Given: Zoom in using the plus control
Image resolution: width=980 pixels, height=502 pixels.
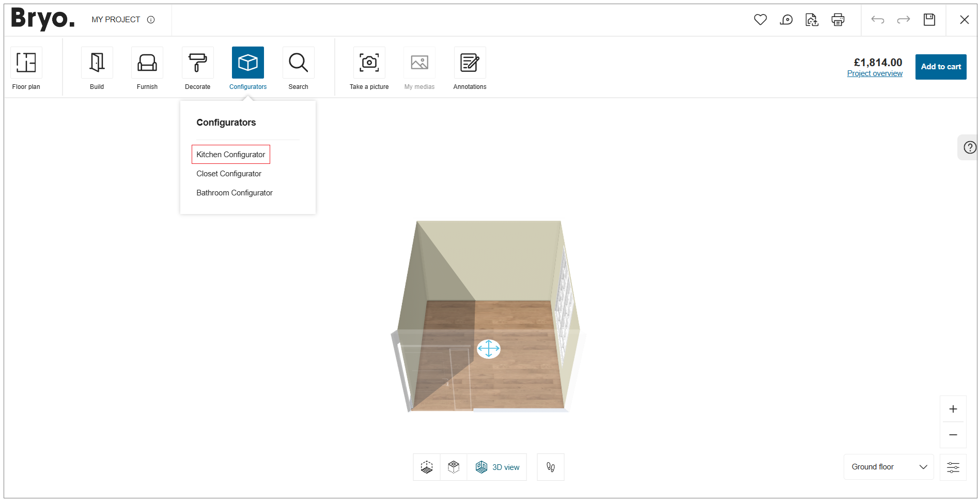Looking at the screenshot, I should 953,408.
